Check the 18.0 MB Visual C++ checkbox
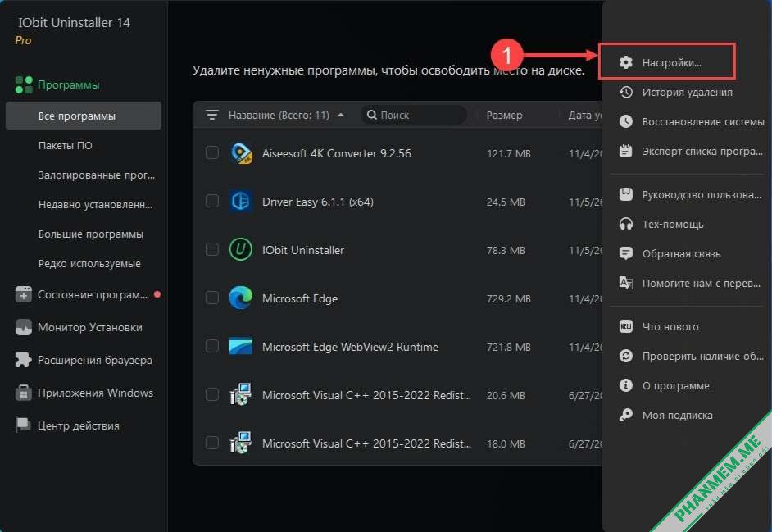772x532 pixels. tap(212, 443)
